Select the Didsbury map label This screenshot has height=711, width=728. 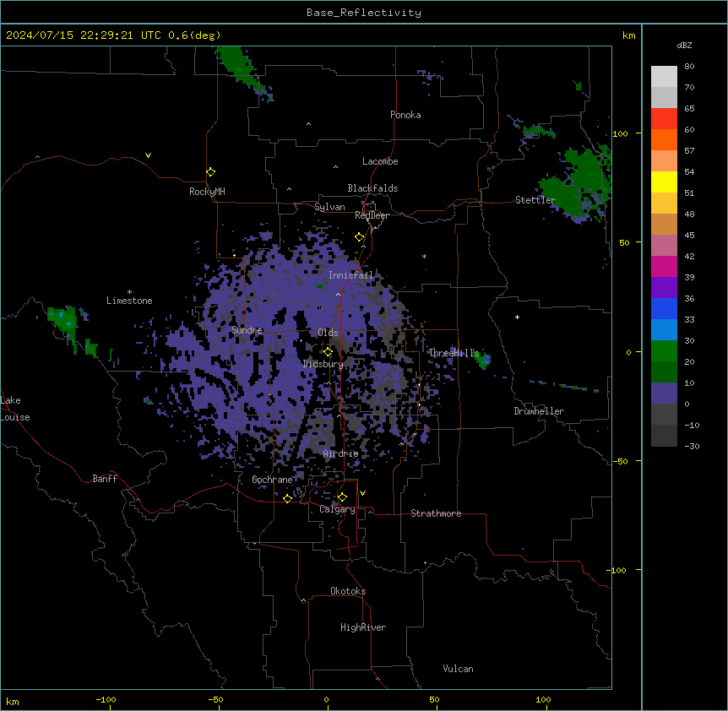pos(323,364)
